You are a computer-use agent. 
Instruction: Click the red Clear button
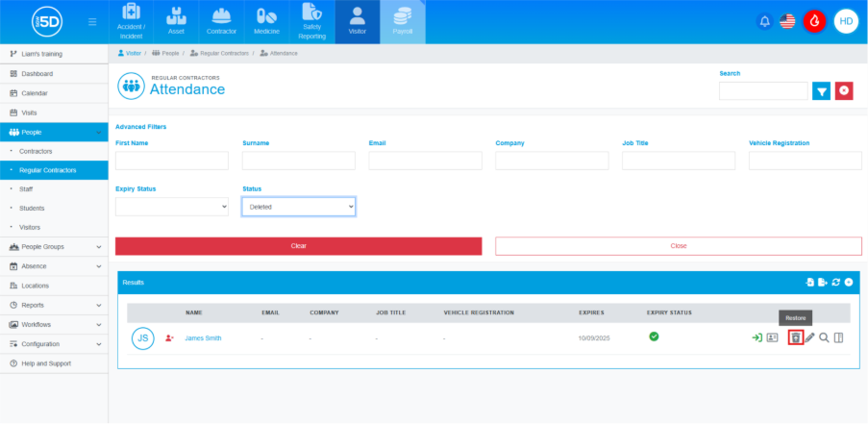298,246
